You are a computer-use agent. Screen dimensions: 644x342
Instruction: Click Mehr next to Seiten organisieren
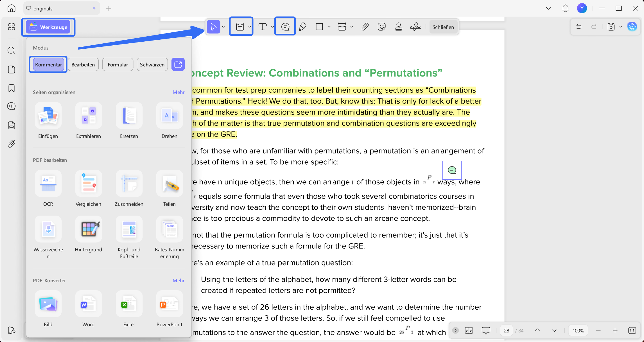pyautogui.click(x=178, y=92)
